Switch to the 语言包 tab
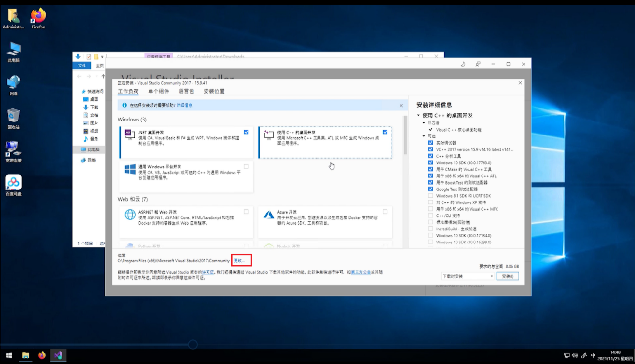 pos(186,91)
